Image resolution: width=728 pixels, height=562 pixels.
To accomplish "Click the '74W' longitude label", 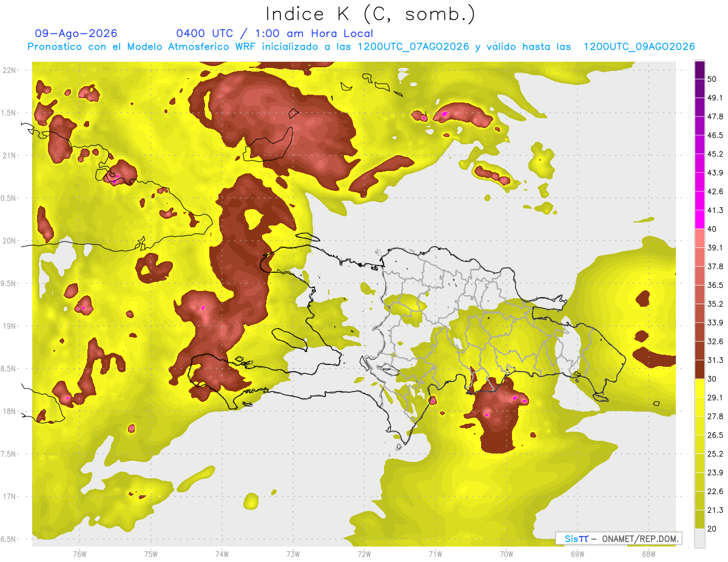I will 221,554.
